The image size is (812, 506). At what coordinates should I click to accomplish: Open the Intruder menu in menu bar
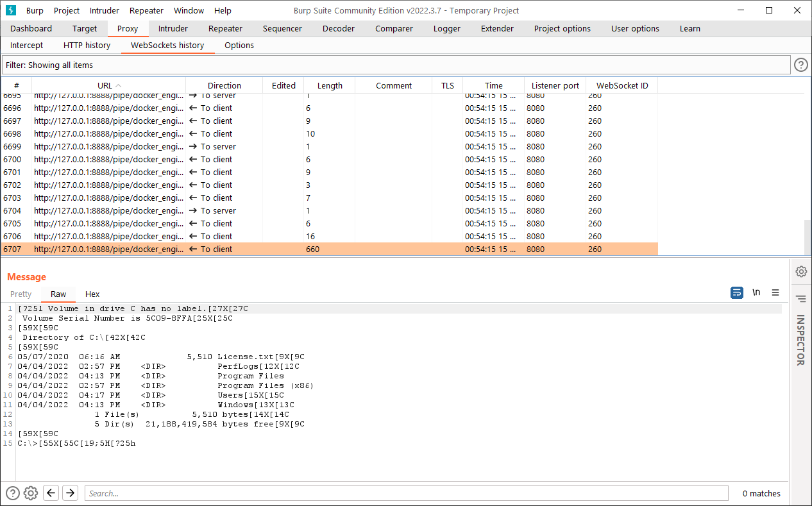[104, 10]
